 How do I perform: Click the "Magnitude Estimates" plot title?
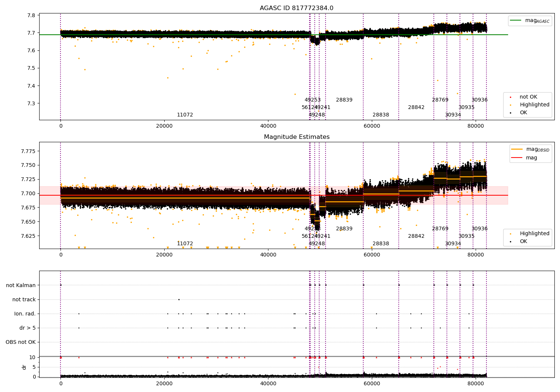click(x=296, y=137)
